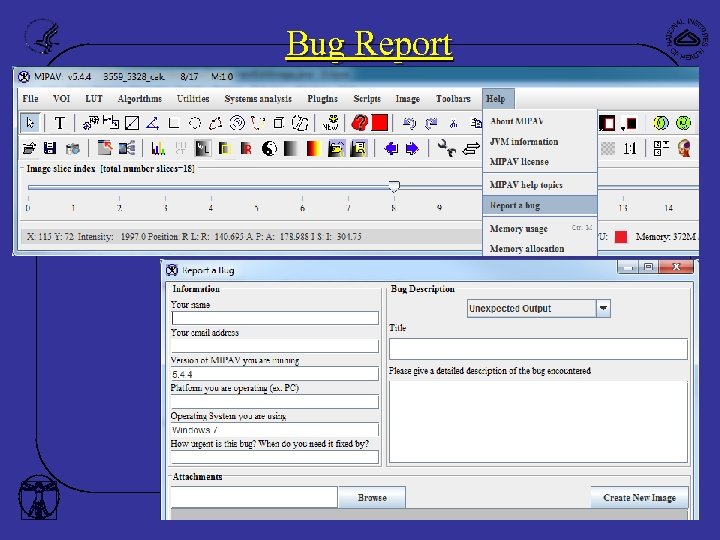Select JVM information menu entry
The width and height of the screenshot is (720, 540).
coord(540,141)
